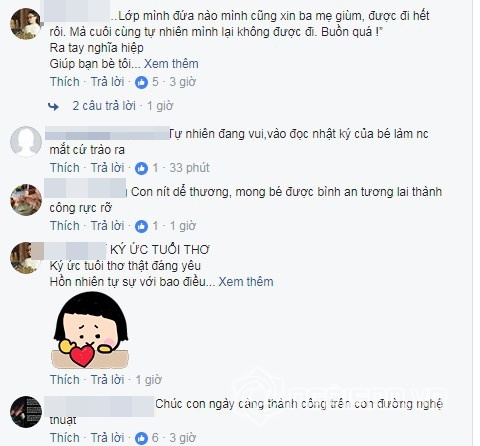Image resolution: width=480 pixels, height=446 pixels.
Task: Click the like icon on the 33 phút comment
Action: pos(141,168)
